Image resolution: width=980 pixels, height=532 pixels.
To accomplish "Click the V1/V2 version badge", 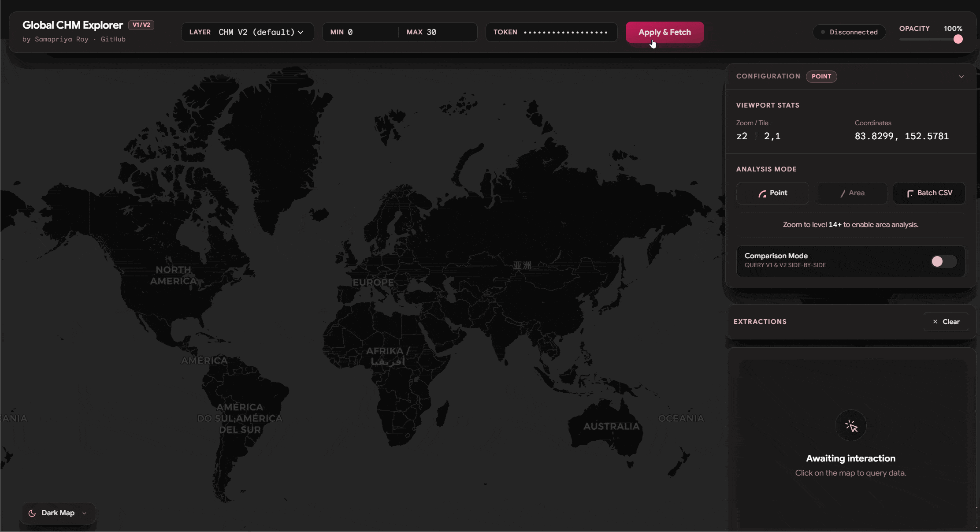I will pos(141,25).
